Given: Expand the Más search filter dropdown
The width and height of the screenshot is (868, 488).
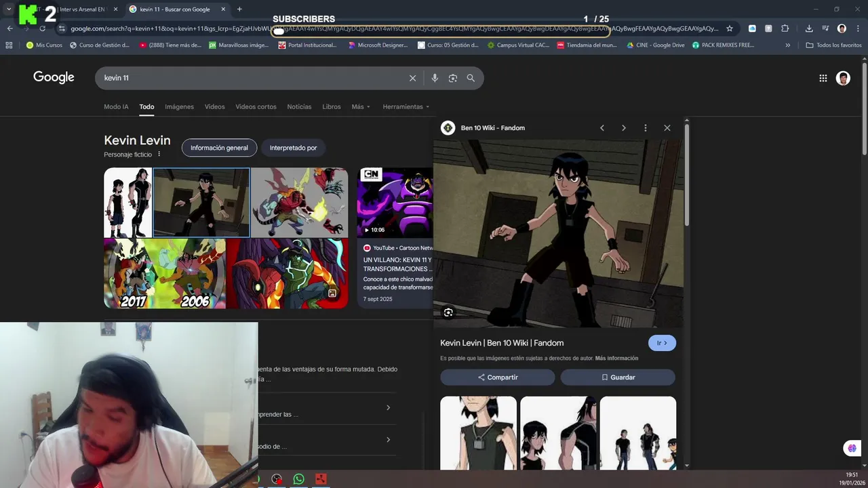Looking at the screenshot, I should [x=361, y=106].
